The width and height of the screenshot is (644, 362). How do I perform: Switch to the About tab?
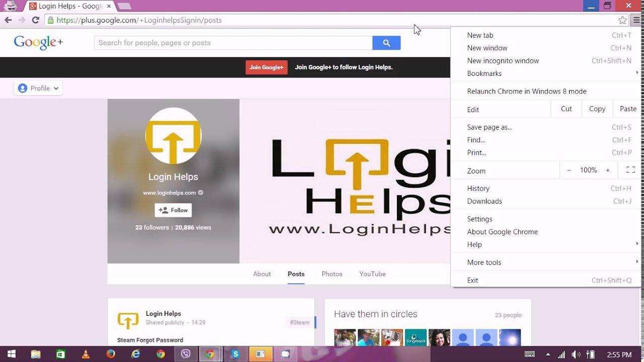point(262,274)
